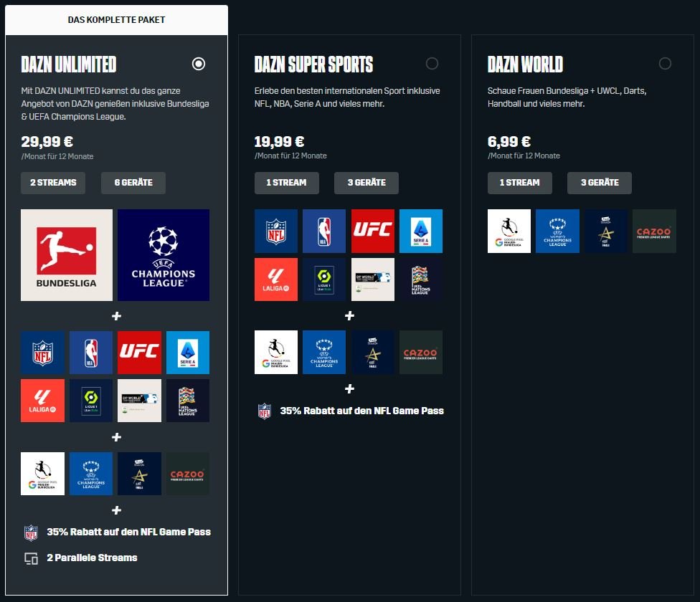This screenshot has width=700, height=602.
Task: Click the UFC icon in Super Sports
Action: pos(373,231)
